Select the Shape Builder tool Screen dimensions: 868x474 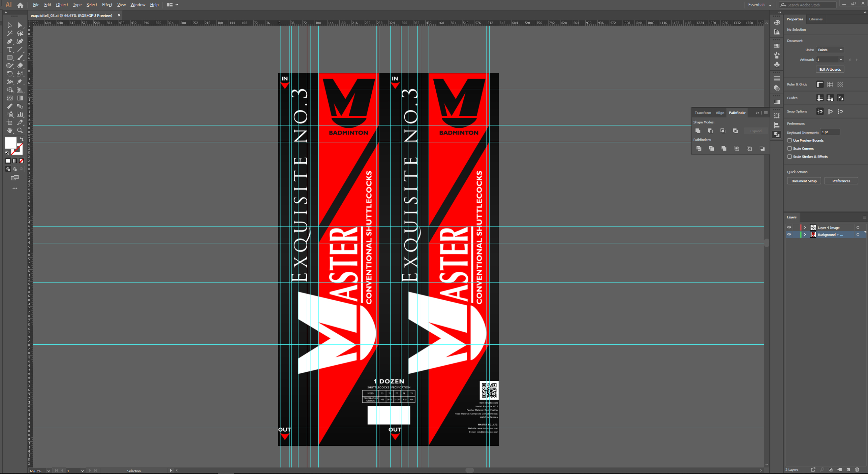click(x=10, y=90)
